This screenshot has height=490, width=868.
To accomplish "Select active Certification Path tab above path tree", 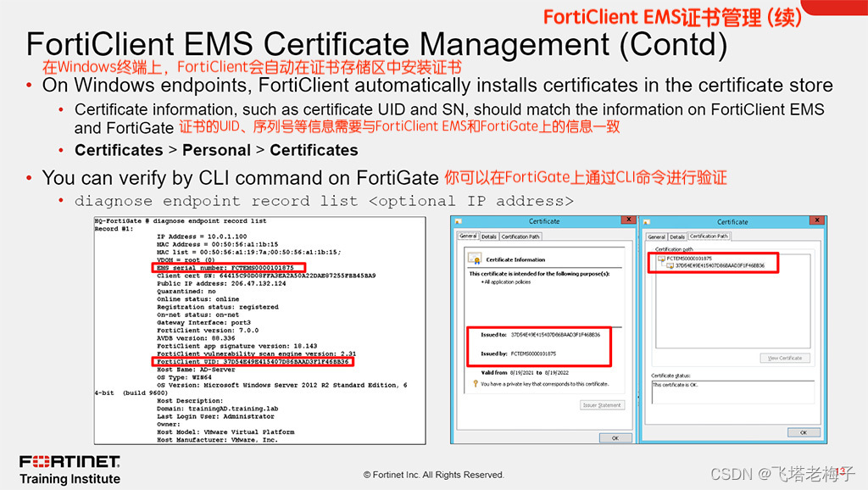I will coord(709,236).
